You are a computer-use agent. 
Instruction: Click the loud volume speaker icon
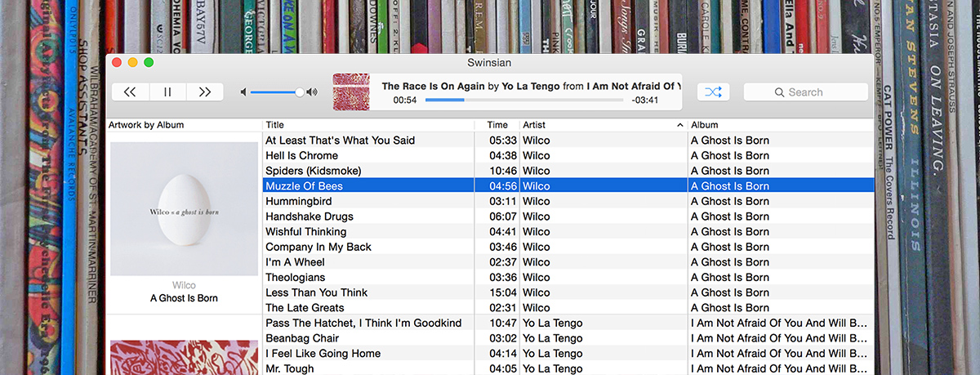[312, 92]
